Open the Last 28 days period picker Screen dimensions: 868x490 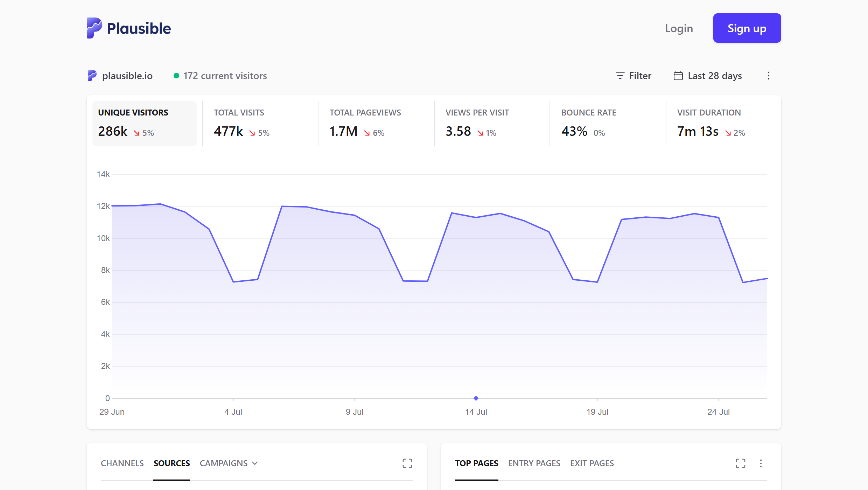click(708, 76)
